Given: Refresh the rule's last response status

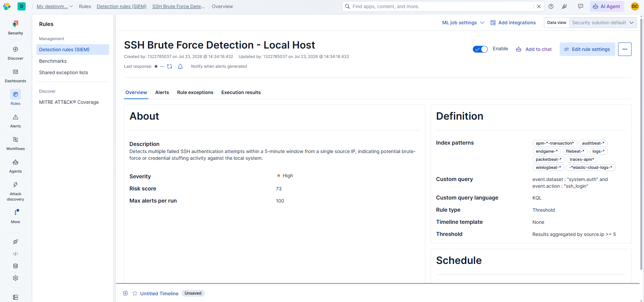Looking at the screenshot, I should coord(170,66).
